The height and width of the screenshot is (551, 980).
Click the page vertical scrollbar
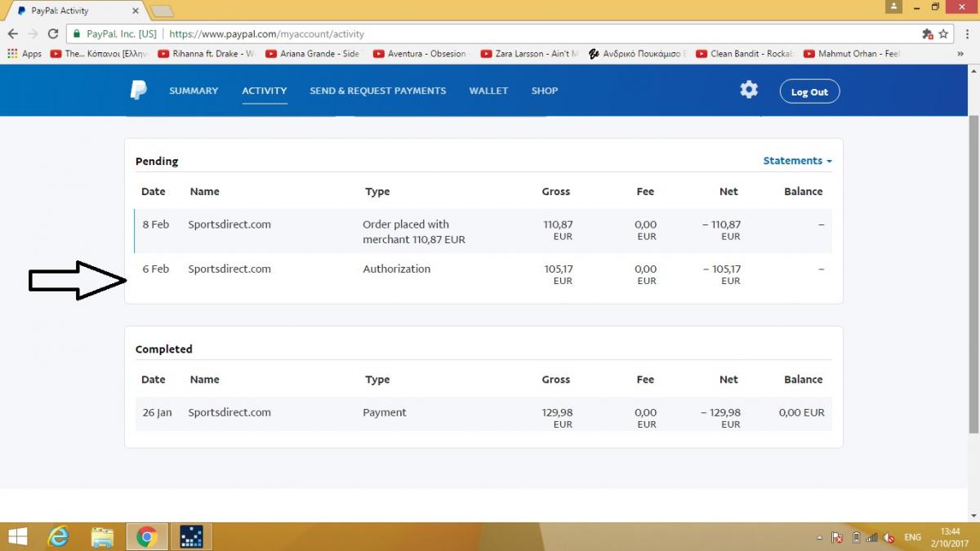973,273
